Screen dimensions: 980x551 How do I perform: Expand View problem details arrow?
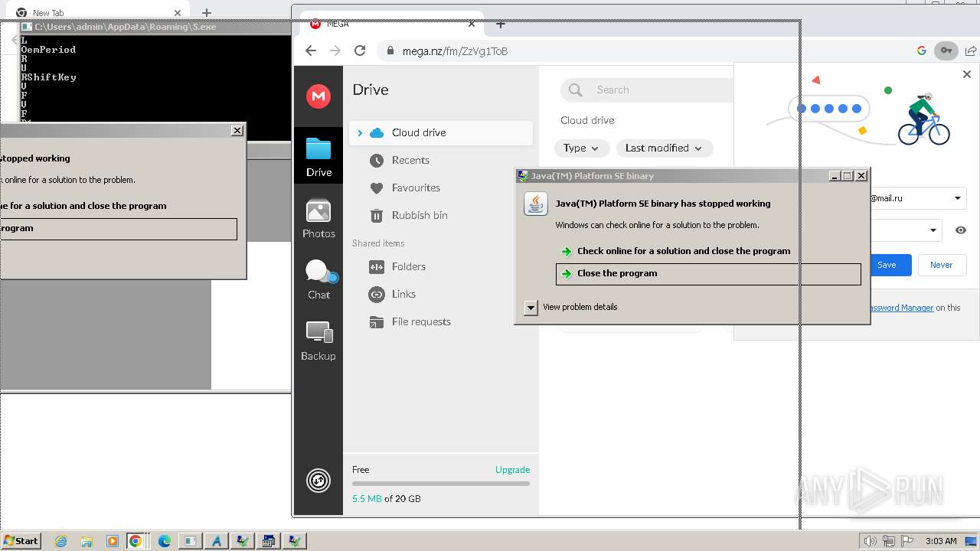click(x=531, y=308)
